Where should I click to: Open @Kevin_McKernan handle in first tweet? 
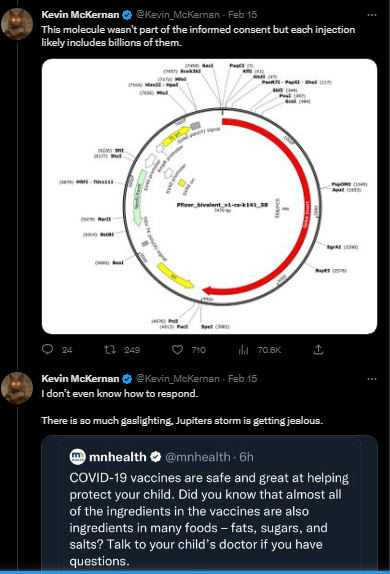click(x=178, y=15)
